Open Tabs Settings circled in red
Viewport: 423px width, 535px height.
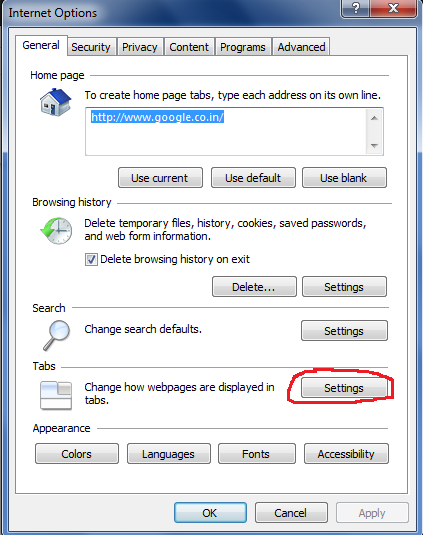[344, 388]
